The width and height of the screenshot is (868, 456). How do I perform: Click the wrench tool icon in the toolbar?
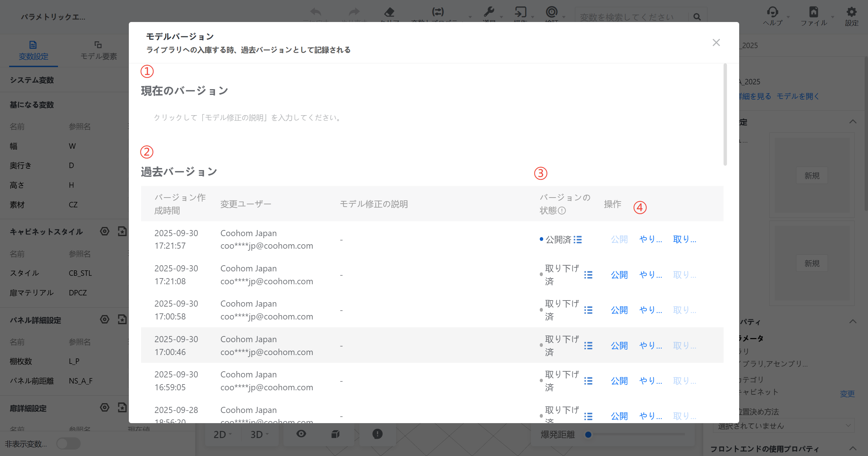[x=489, y=12]
